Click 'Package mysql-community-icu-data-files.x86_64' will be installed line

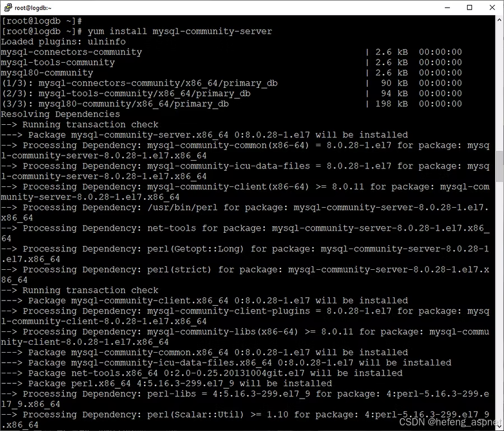pyautogui.click(x=226, y=363)
